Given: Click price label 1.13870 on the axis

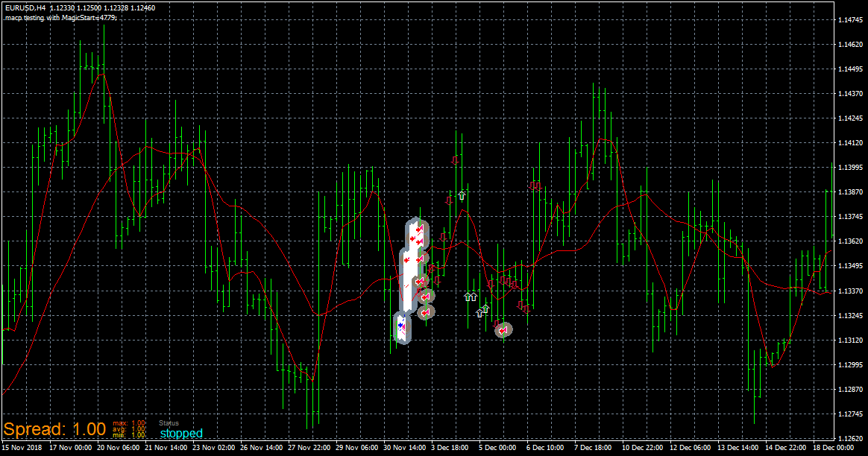Looking at the screenshot, I should point(850,192).
